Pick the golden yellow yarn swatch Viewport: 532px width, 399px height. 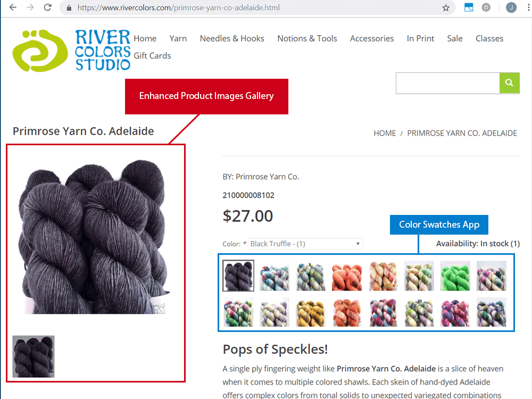pos(311,312)
